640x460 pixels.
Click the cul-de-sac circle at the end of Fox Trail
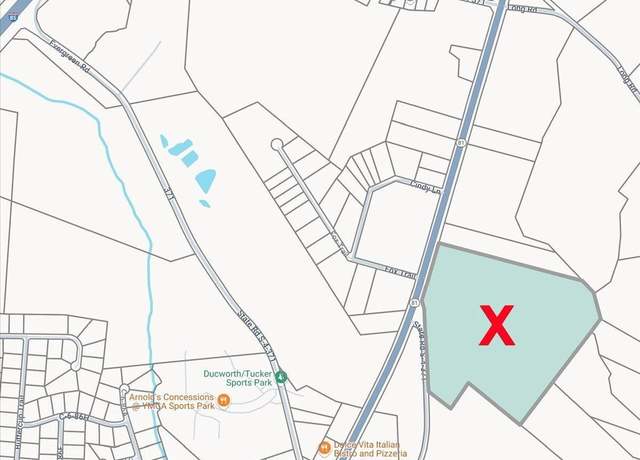coord(277,144)
